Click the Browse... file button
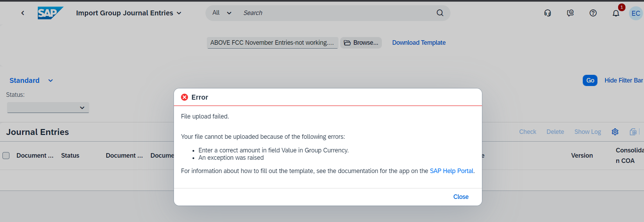The height and width of the screenshot is (222, 644). pyautogui.click(x=361, y=43)
